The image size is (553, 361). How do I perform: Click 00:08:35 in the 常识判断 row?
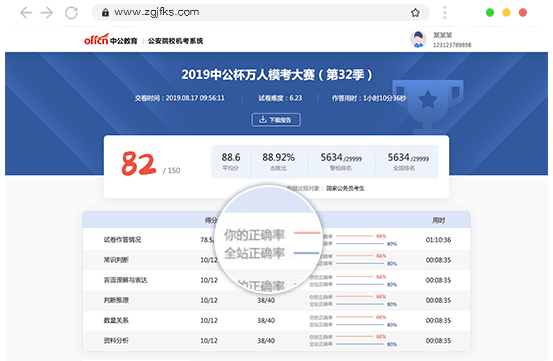(x=438, y=260)
